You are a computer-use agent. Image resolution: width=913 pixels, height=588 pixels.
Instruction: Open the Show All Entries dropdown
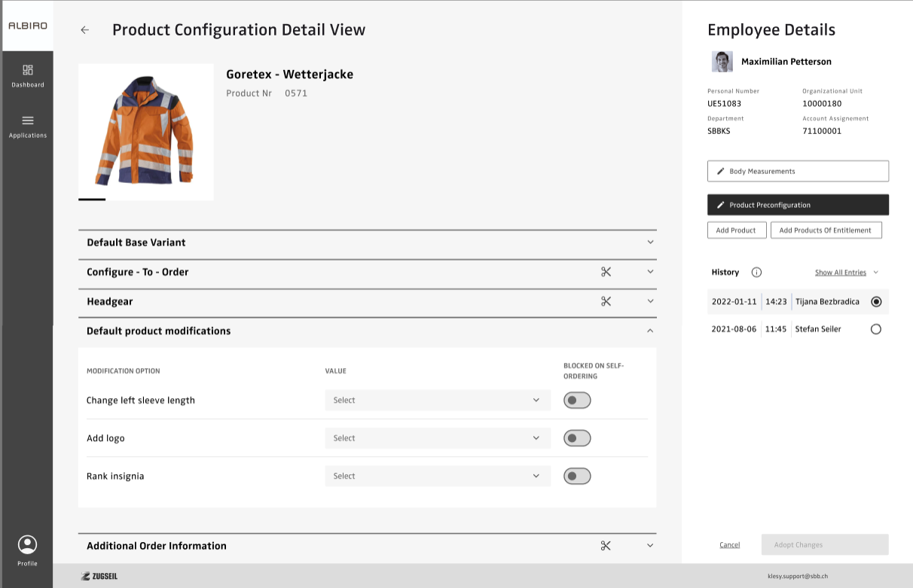(847, 273)
